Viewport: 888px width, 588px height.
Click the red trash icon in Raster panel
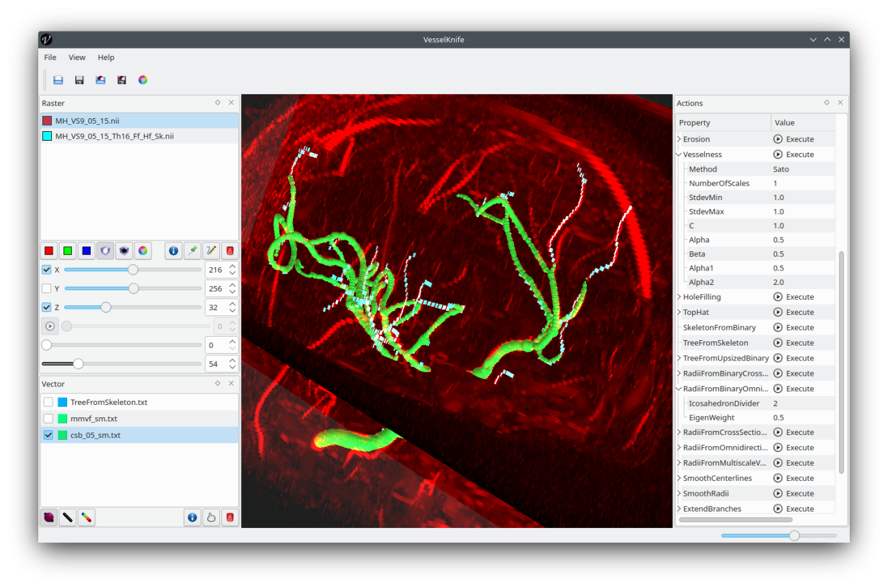click(x=230, y=251)
